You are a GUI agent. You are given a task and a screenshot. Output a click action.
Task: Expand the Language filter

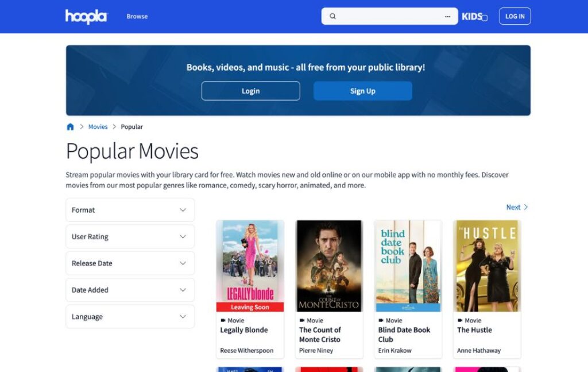pyautogui.click(x=130, y=316)
